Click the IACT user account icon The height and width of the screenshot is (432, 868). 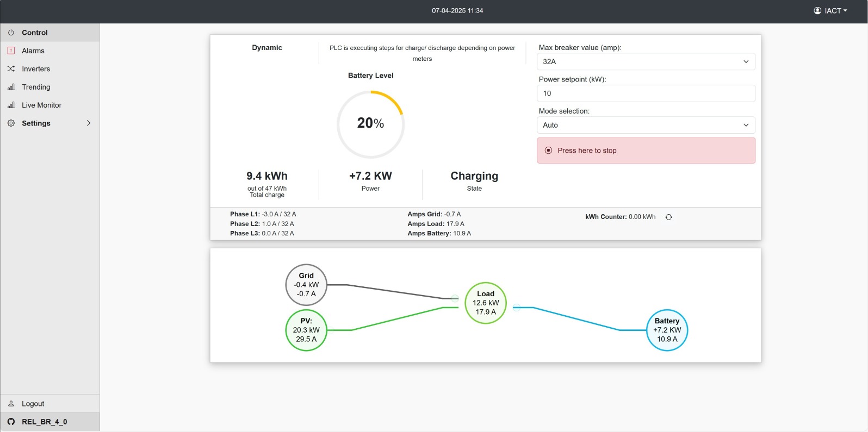[817, 10]
